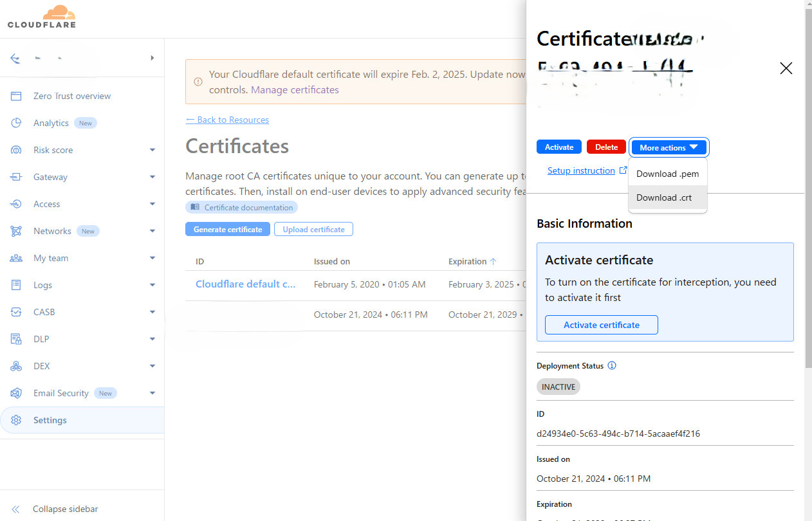Click the CASB sidebar icon
Screen dimensions: 812x521
click(x=16, y=312)
